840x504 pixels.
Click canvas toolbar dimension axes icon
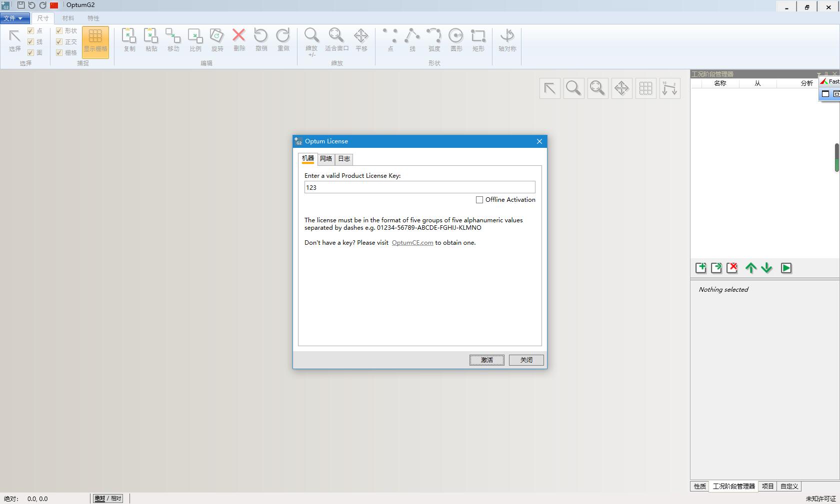coord(669,88)
